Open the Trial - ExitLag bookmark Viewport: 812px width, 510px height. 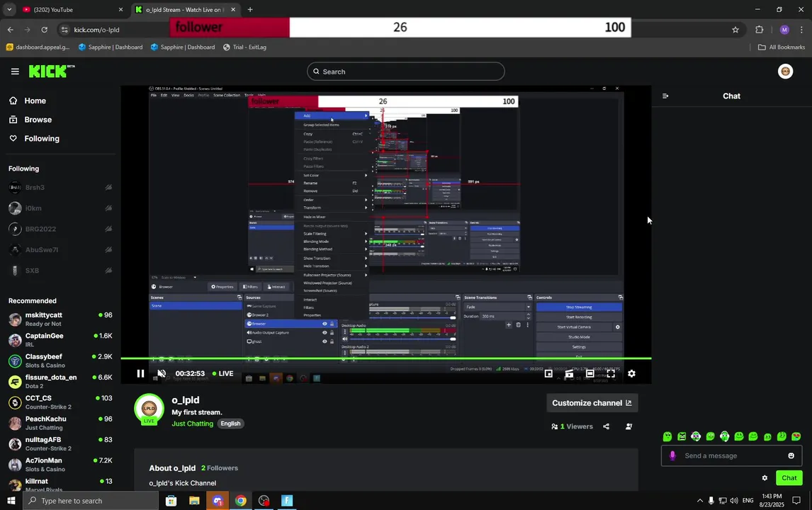click(x=244, y=47)
